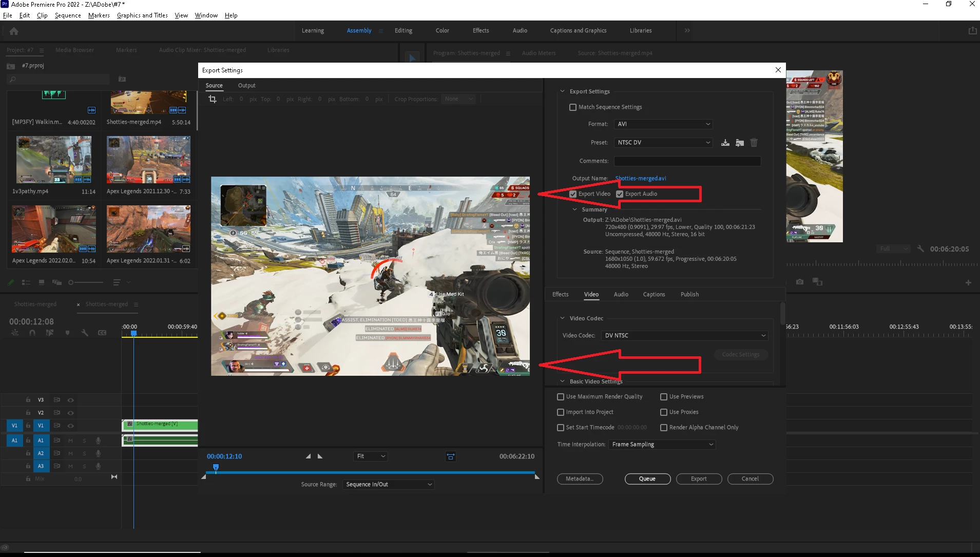
Task: Enable voice-over record on track A1
Action: click(x=98, y=440)
